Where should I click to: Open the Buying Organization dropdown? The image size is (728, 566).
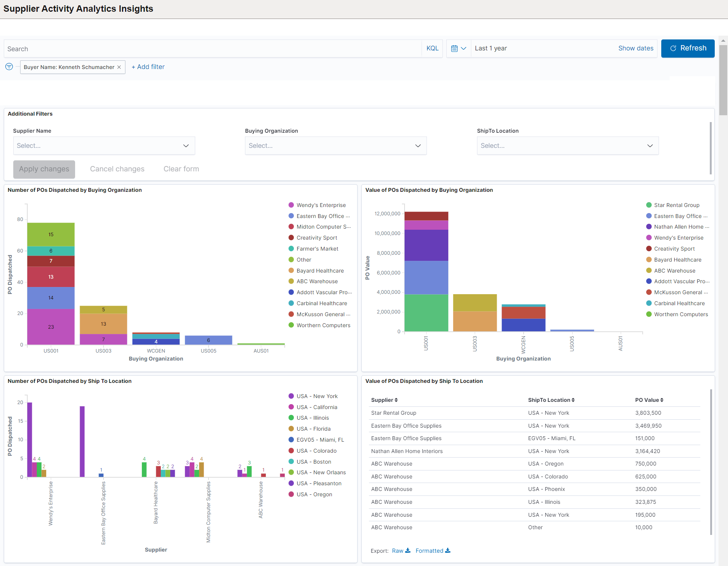click(x=336, y=146)
